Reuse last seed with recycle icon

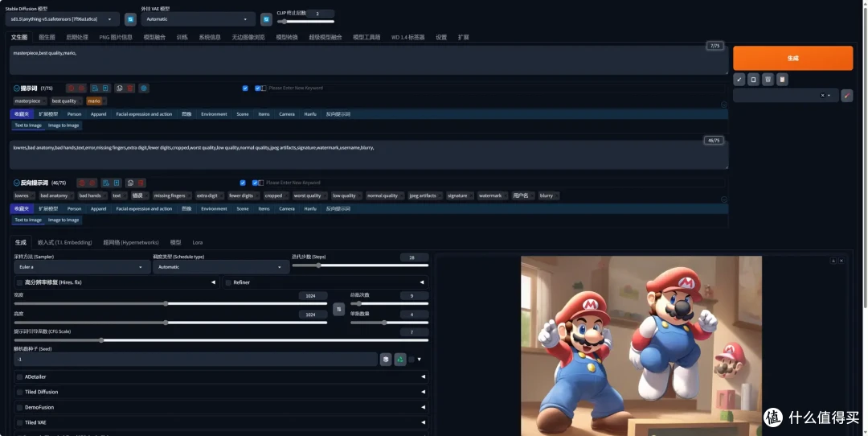click(x=399, y=359)
